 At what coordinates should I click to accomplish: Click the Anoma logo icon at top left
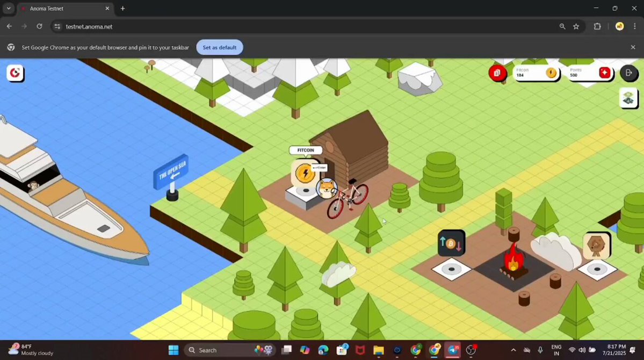pyautogui.click(x=15, y=73)
